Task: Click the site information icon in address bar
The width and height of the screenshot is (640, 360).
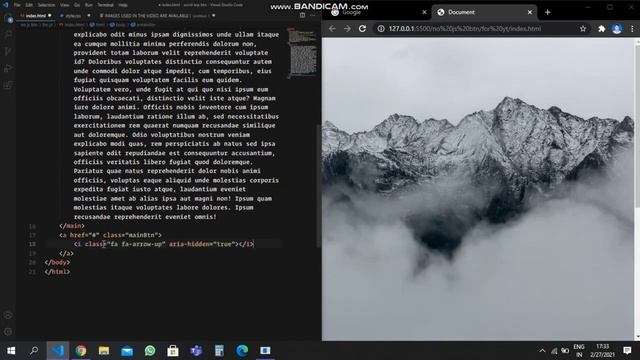Action: [x=380, y=29]
